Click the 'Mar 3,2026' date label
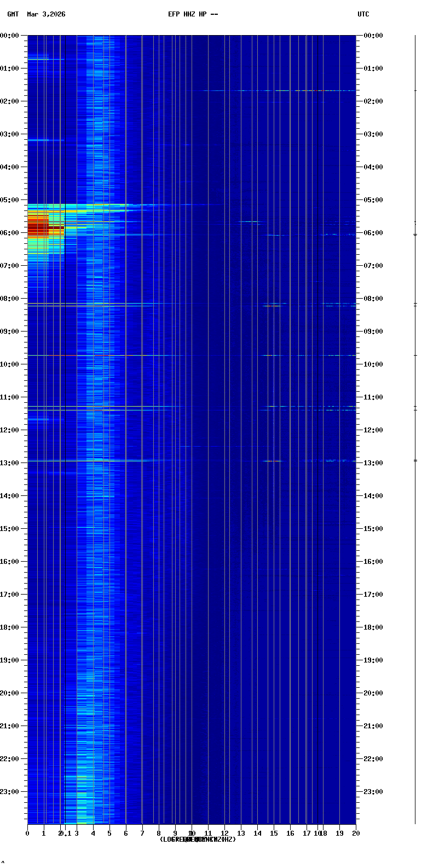Screen dimensions: 439x868 tap(46, 14)
